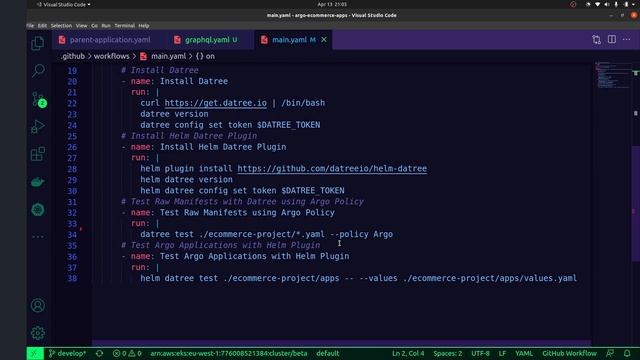Open the Edit menu
Screen dimensions: 640x360
coord(42,26)
